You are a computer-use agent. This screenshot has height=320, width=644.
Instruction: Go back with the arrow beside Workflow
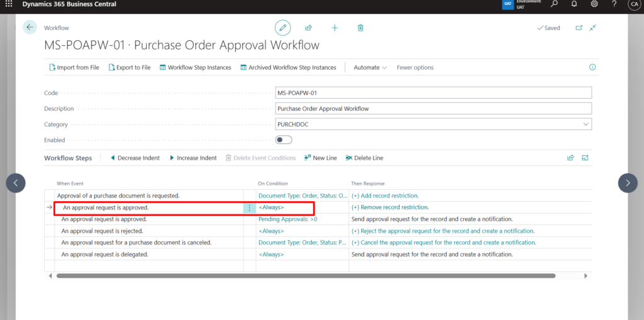tap(30, 27)
